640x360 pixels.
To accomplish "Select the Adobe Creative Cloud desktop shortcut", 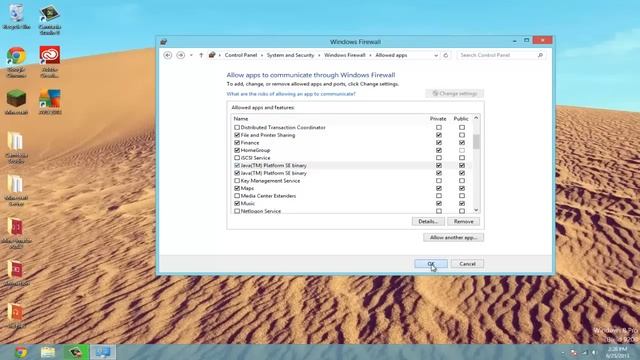I will (x=50, y=62).
